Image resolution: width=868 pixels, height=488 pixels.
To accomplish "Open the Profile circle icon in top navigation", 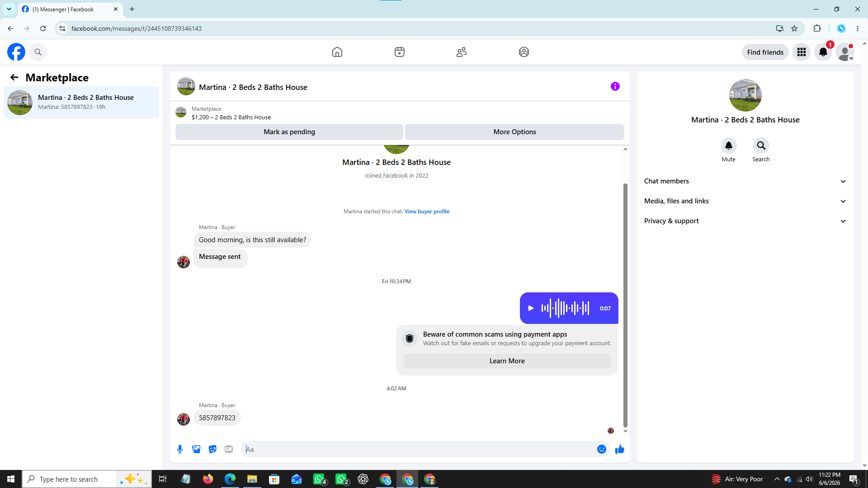I will (x=524, y=52).
